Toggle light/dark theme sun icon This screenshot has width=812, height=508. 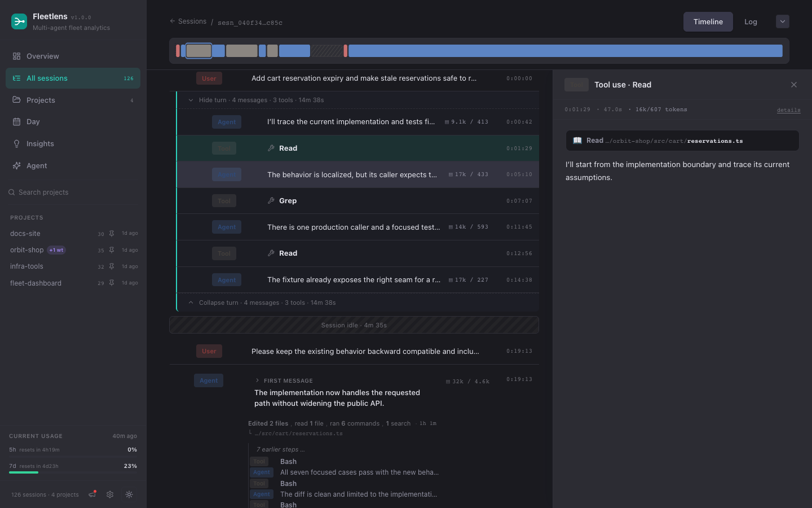pos(129,494)
